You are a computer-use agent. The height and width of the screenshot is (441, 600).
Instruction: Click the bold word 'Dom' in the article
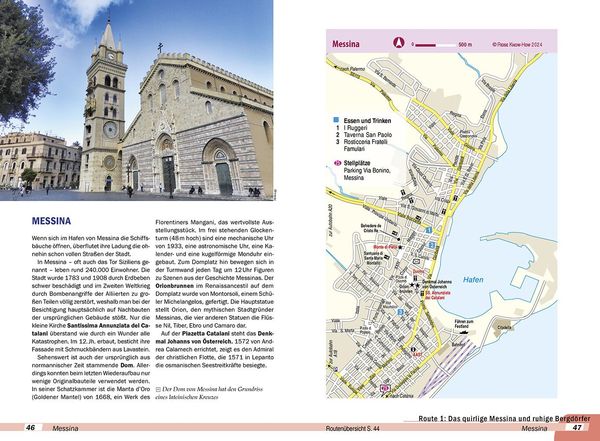(x=126, y=365)
